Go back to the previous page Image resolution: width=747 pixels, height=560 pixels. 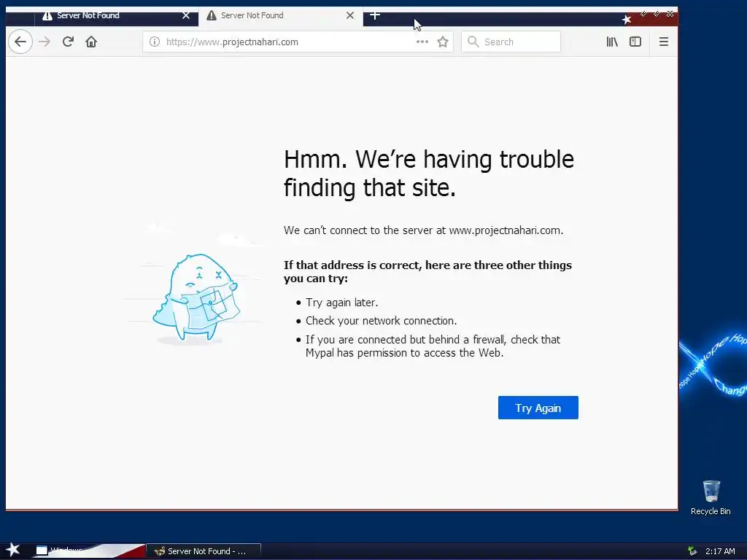[x=20, y=42]
